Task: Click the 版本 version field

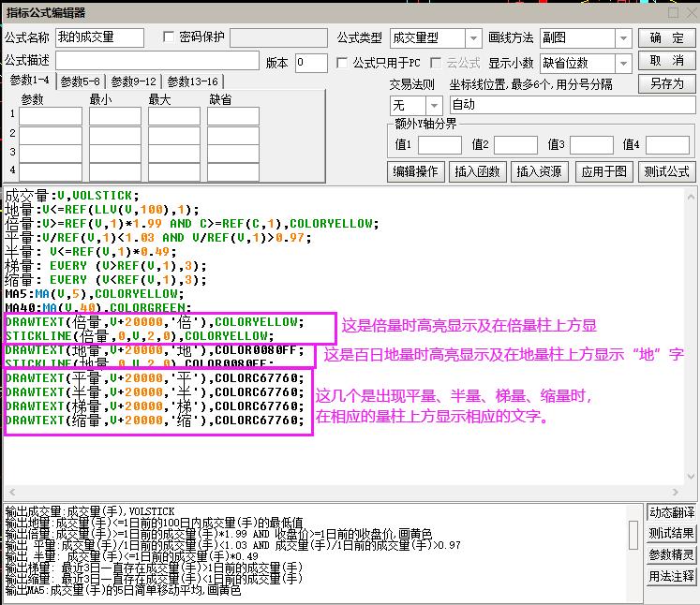Action: click(x=312, y=63)
